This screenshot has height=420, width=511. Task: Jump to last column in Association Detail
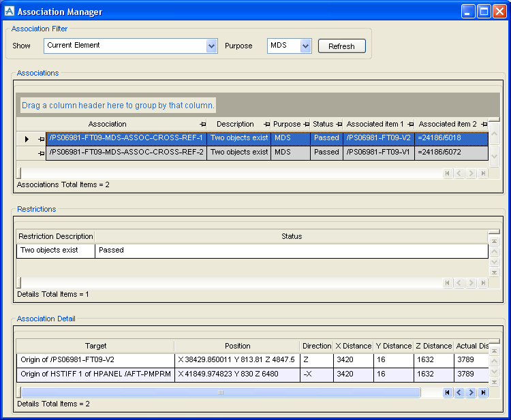tap(483, 393)
